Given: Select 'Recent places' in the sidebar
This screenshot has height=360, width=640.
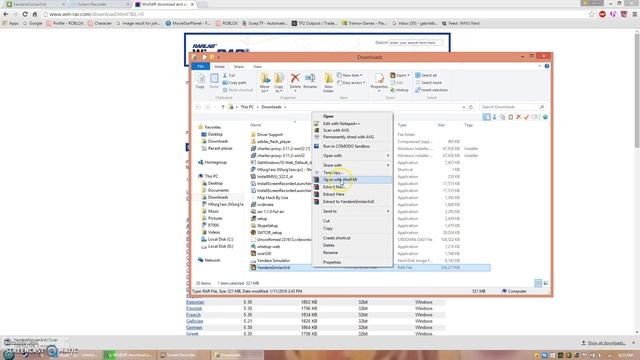Looking at the screenshot, I should (x=220, y=149).
